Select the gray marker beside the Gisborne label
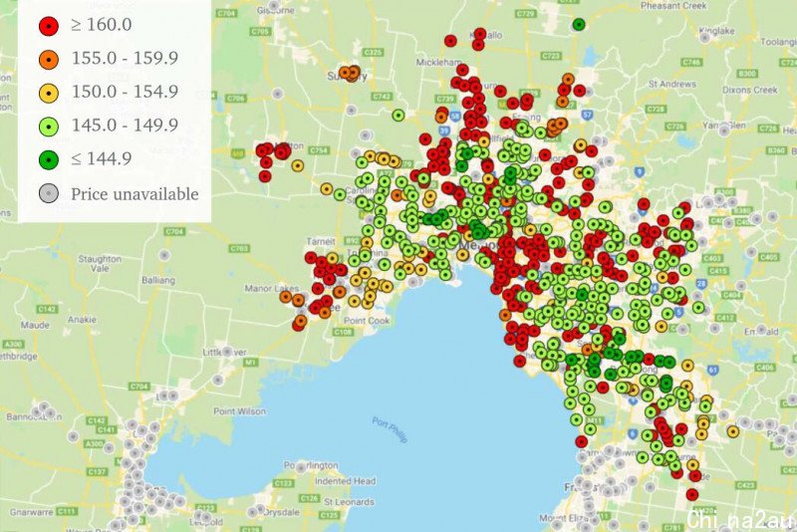797x532 pixels. pos(275,6)
